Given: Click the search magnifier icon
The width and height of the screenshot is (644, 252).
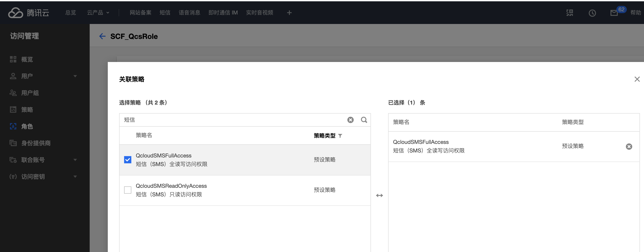Looking at the screenshot, I should [x=364, y=120].
